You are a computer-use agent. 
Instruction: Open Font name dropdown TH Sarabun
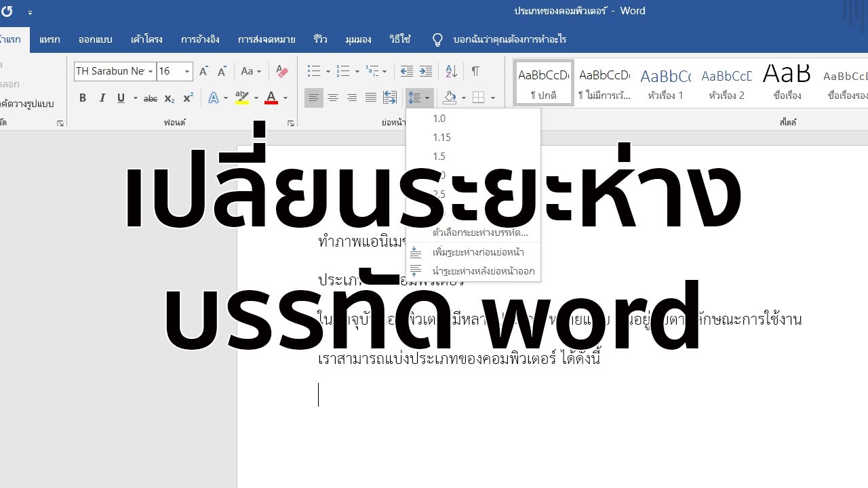click(x=151, y=71)
